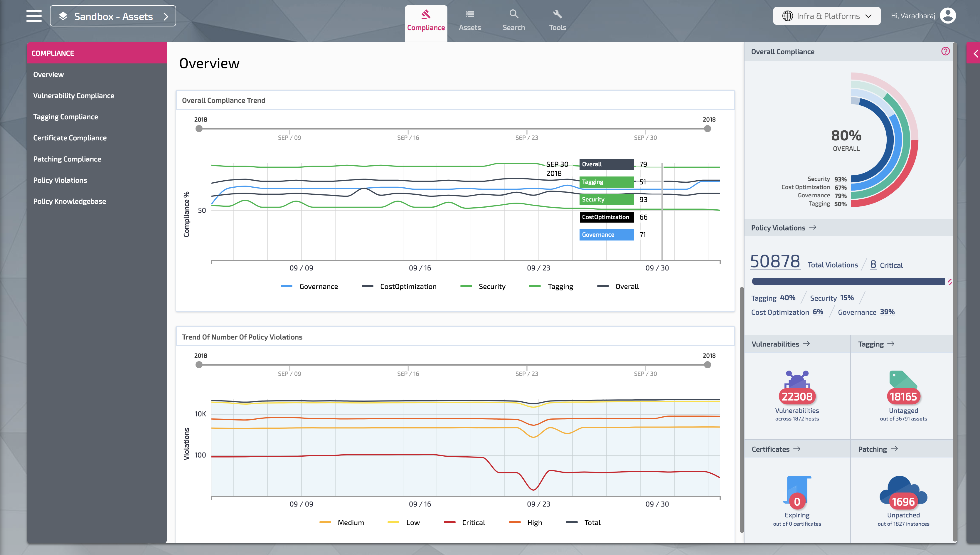Image resolution: width=980 pixels, height=555 pixels.
Task: Open the Policy Violations arrow link
Action: pyautogui.click(x=813, y=228)
